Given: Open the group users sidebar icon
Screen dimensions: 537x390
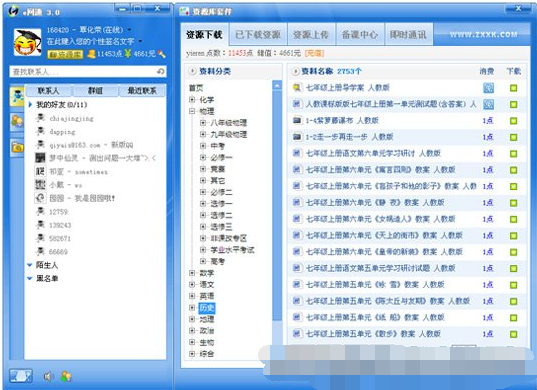Looking at the screenshot, I should click(17, 121).
